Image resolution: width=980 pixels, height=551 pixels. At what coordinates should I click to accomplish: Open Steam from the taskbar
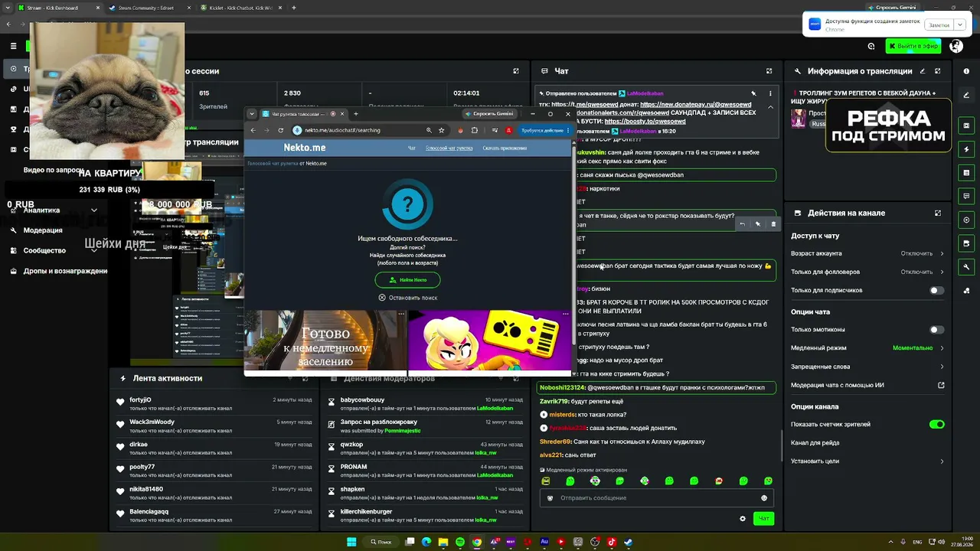point(629,542)
